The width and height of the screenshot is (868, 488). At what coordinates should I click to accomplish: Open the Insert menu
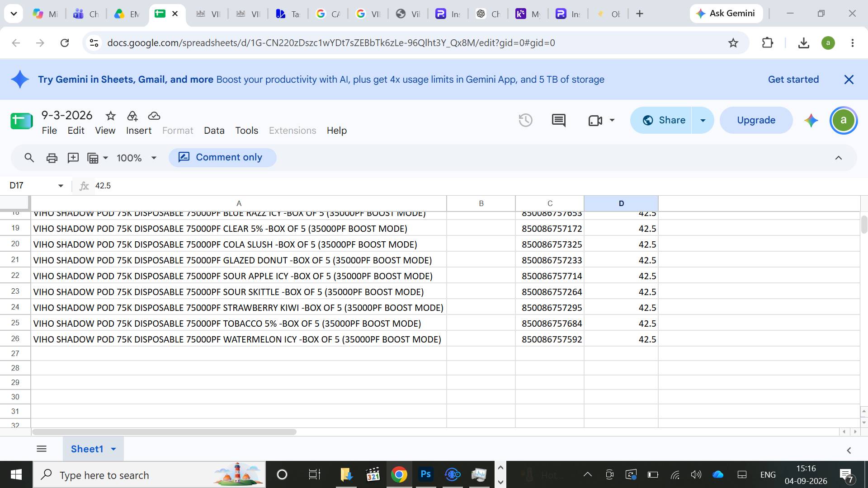click(139, 131)
